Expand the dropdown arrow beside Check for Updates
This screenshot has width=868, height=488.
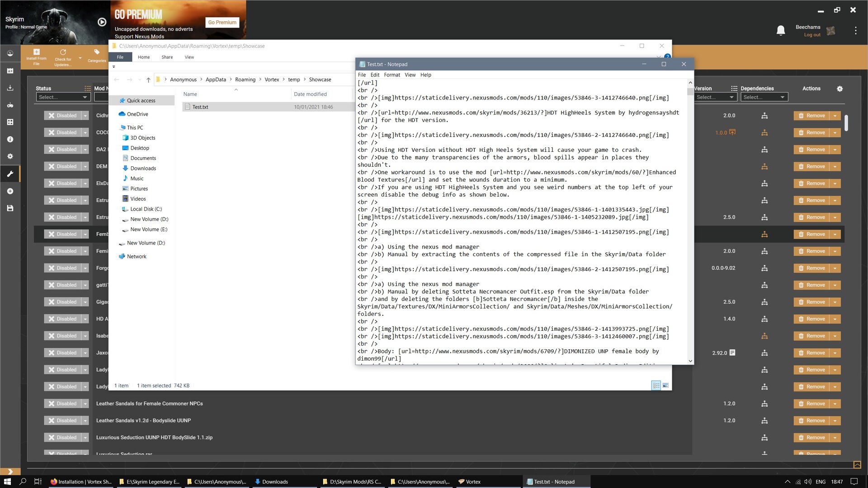click(80, 58)
